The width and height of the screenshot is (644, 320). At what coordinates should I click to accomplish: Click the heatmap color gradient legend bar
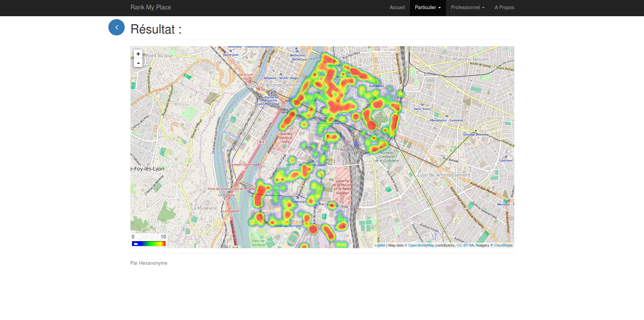point(149,244)
